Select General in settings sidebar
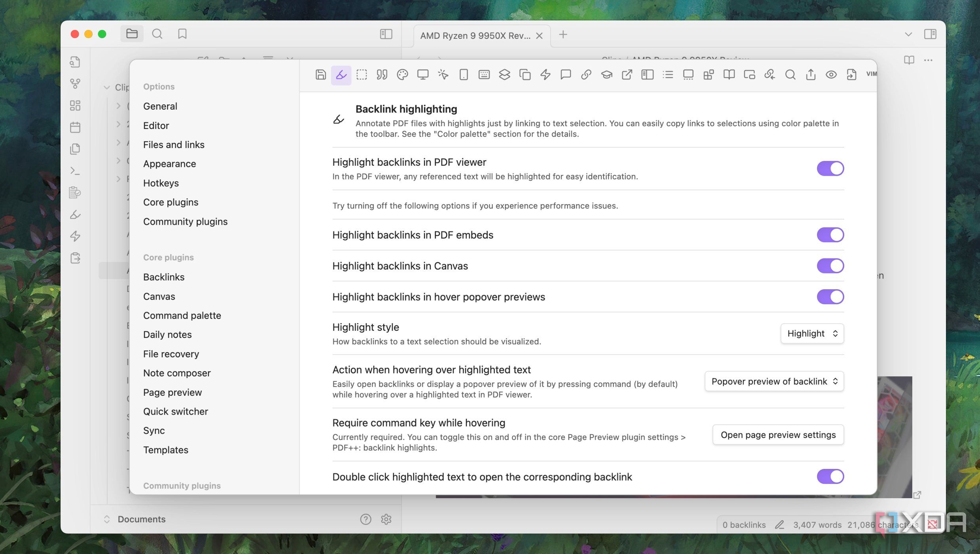Viewport: 980px width, 554px height. point(160,106)
